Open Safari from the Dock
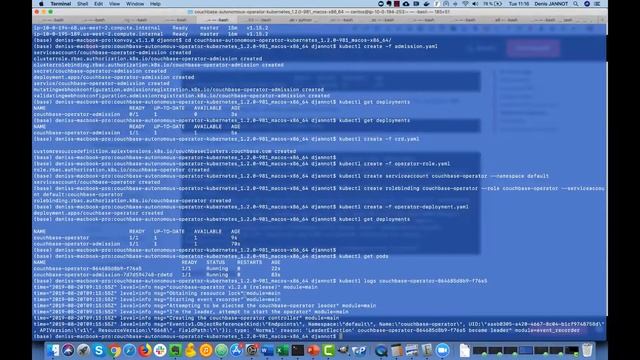Viewport: 640px width, 360px height. (x=129, y=350)
